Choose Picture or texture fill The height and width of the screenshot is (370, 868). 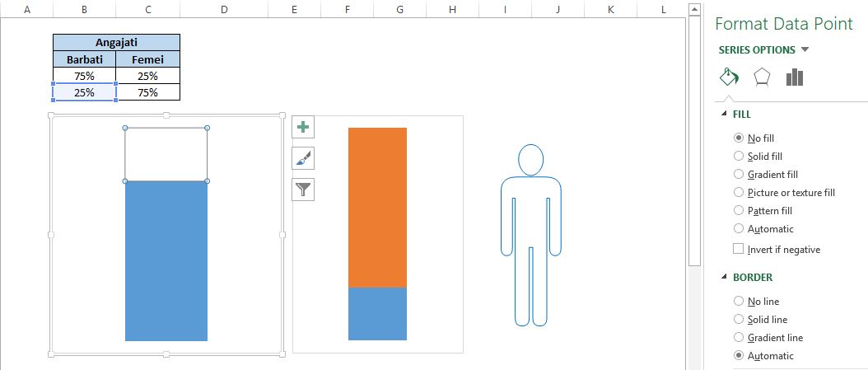(739, 192)
